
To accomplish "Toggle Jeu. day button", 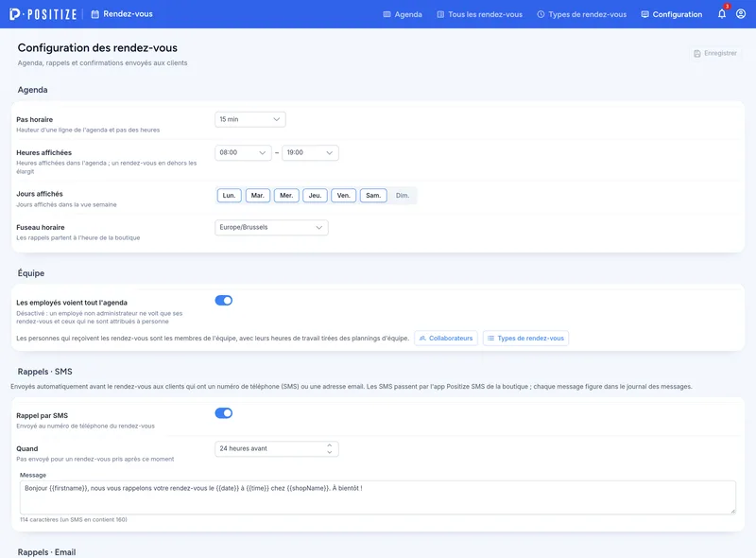I will coord(315,196).
